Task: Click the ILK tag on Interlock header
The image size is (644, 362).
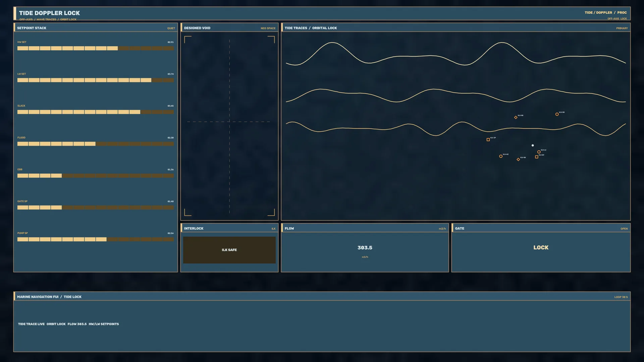Action: pyautogui.click(x=273, y=229)
